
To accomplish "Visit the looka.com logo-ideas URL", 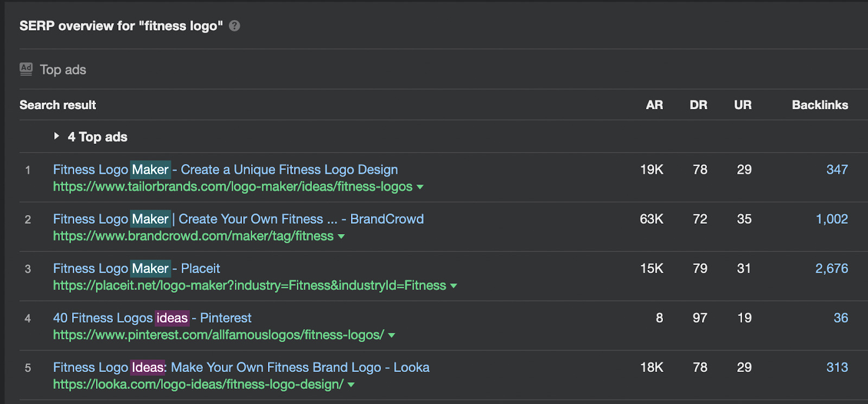I will tap(198, 384).
